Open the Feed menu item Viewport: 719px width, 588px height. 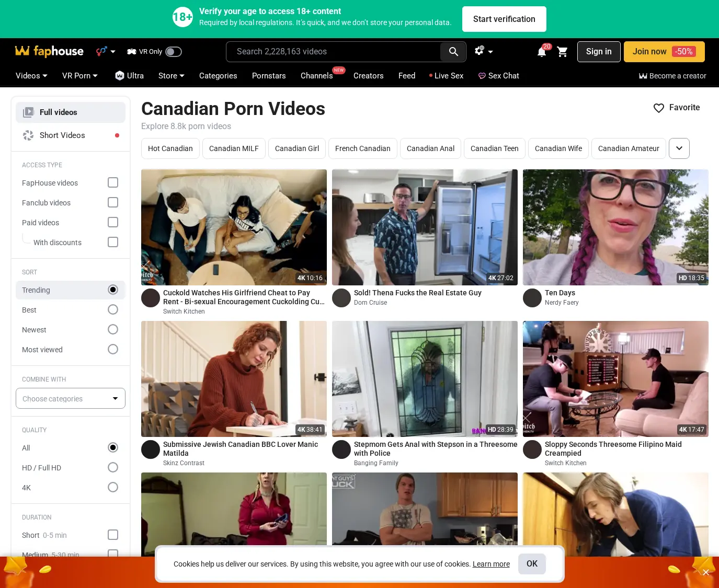407,76
